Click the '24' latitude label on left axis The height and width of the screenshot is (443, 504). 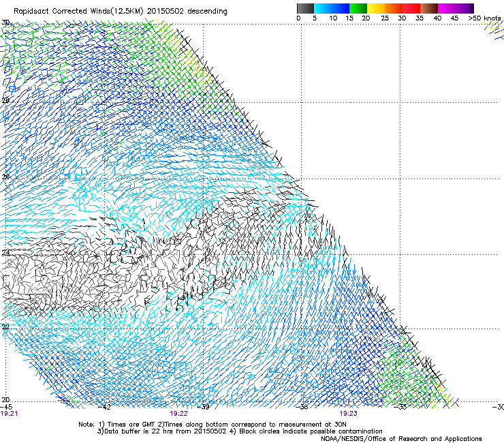5,253
